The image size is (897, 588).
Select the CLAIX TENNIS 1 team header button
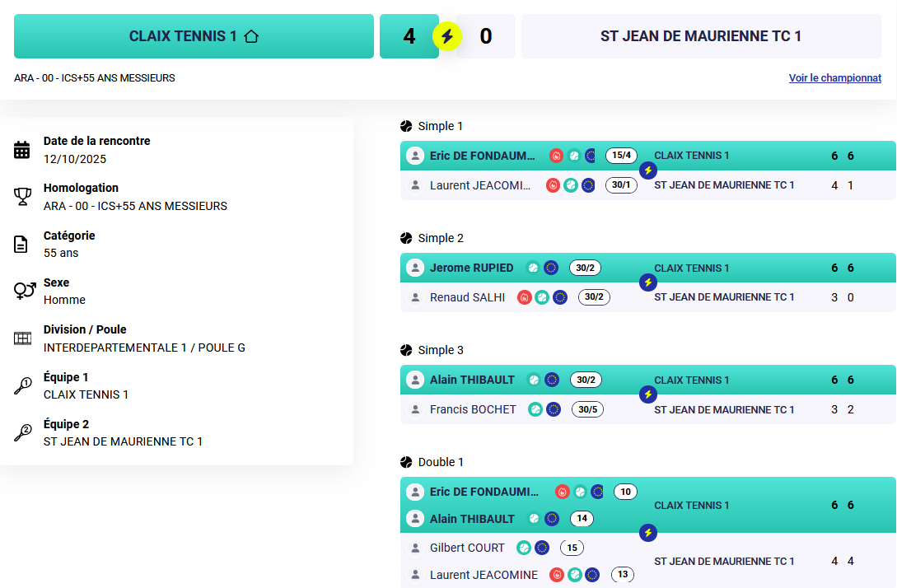(194, 36)
